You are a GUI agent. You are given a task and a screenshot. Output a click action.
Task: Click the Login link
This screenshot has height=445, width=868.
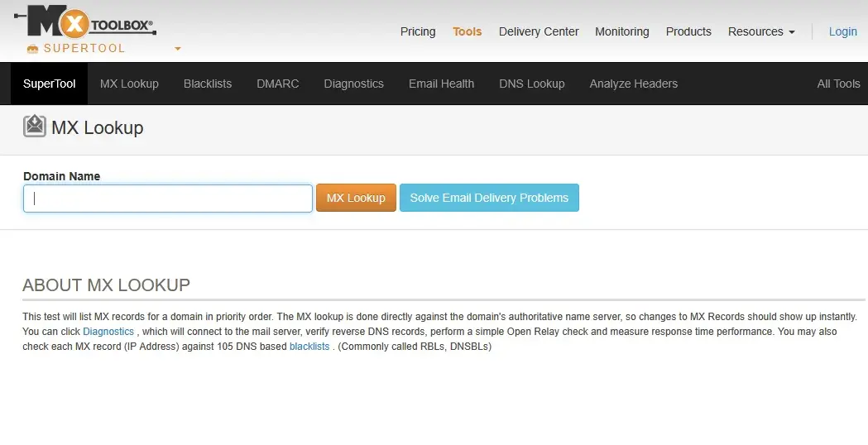pyautogui.click(x=842, y=31)
